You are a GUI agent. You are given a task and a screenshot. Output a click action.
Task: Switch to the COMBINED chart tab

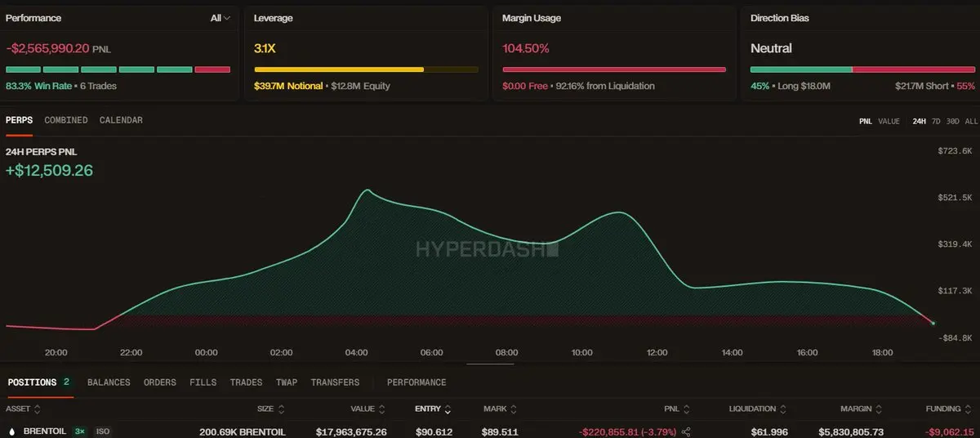point(66,120)
